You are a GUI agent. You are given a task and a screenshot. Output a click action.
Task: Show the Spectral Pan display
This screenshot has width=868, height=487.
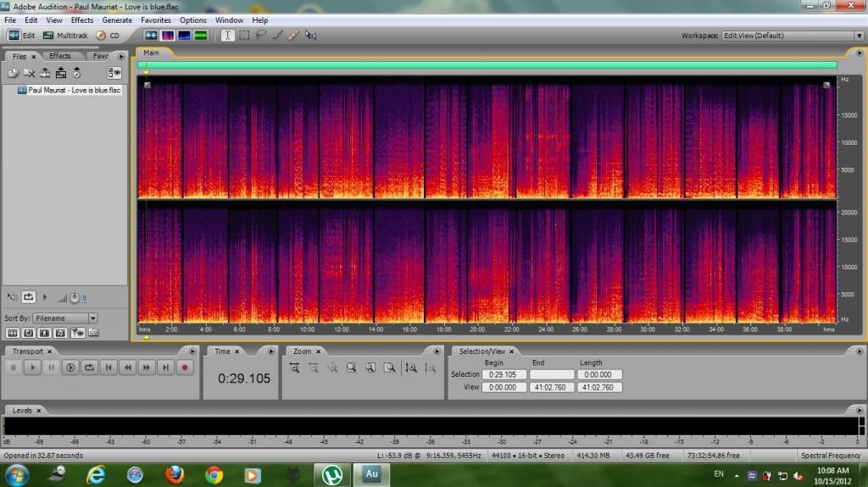point(184,36)
